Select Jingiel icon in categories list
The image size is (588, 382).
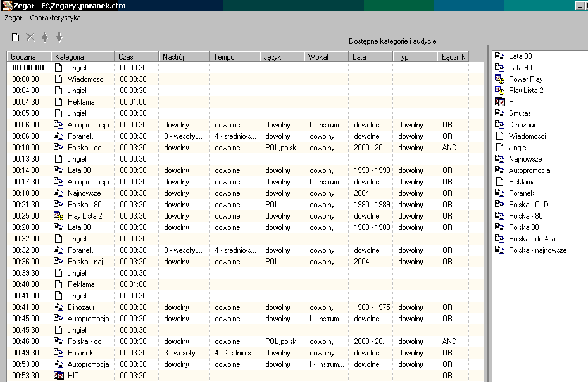point(499,148)
